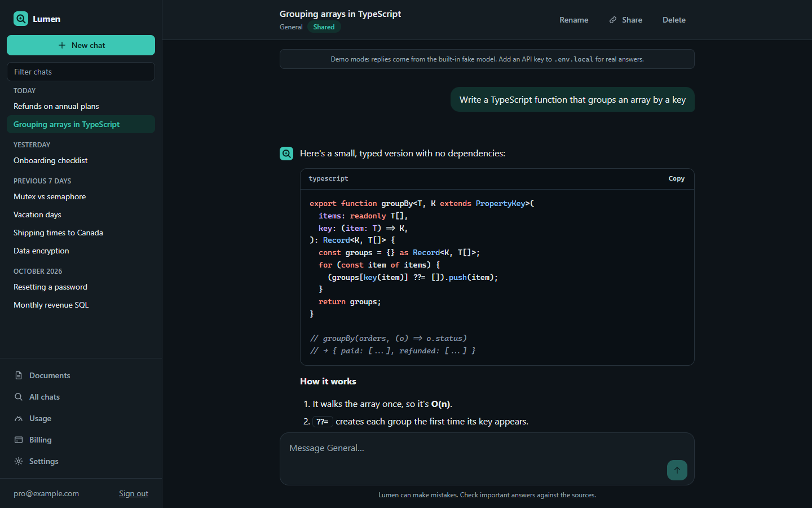The width and height of the screenshot is (812, 508).
Task: Click the How it works heading
Action: click(328, 382)
